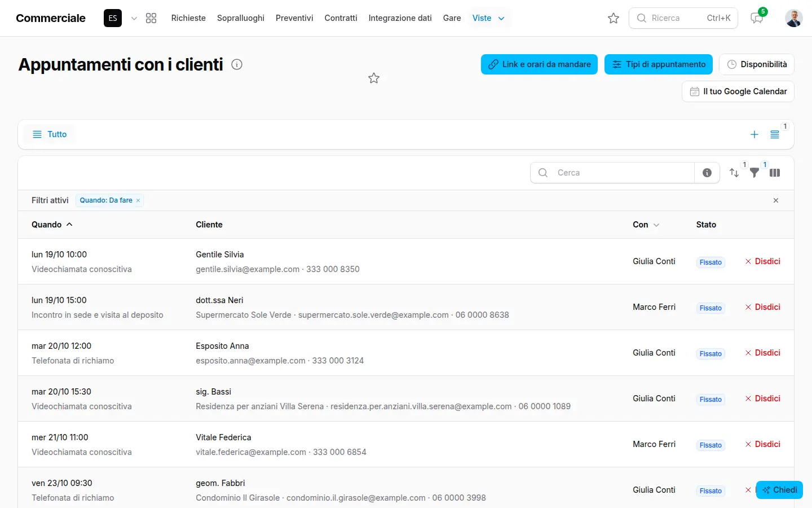Screen dimensions: 812x508
Task: Open the chat notifications icon
Action: pos(757,18)
